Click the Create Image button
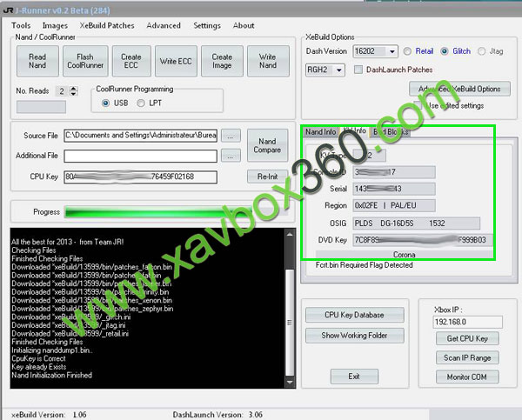The height and width of the screenshot is (420, 522). point(222,61)
